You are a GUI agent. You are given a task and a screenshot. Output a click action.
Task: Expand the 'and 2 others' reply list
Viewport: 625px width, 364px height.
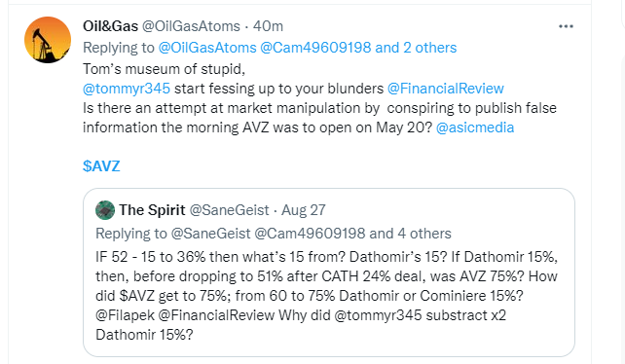[x=416, y=48]
